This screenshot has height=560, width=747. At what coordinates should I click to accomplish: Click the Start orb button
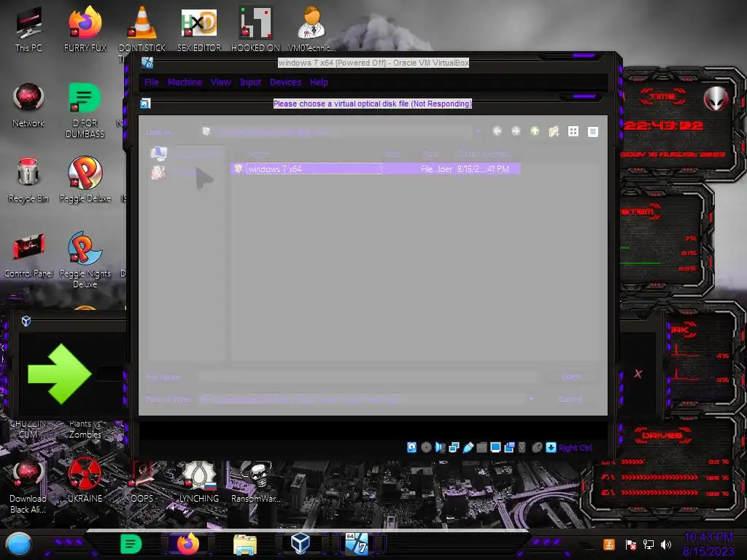(x=19, y=544)
